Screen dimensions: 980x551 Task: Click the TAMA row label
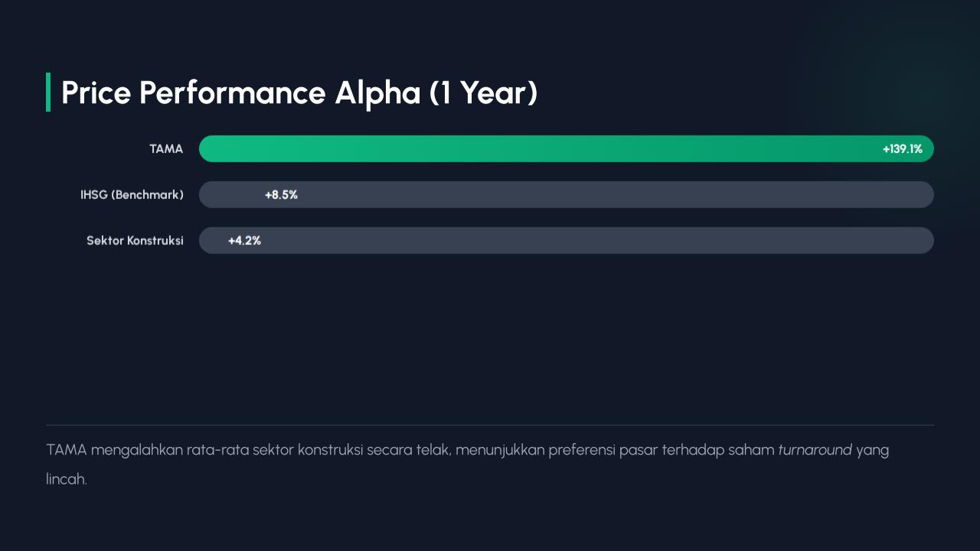pyautogui.click(x=166, y=149)
